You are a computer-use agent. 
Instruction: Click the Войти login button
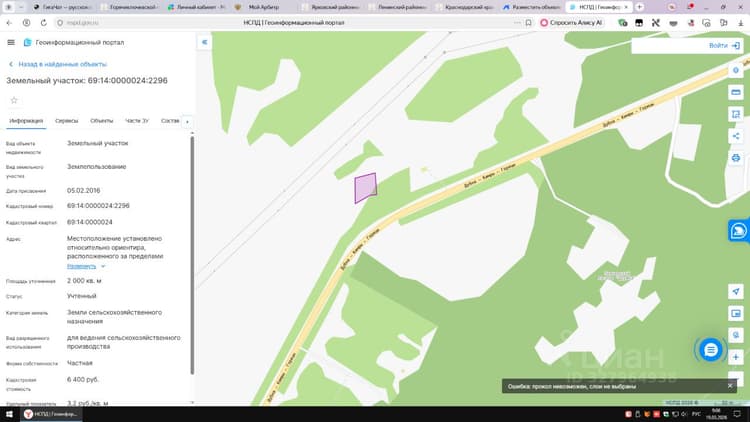[x=724, y=45]
